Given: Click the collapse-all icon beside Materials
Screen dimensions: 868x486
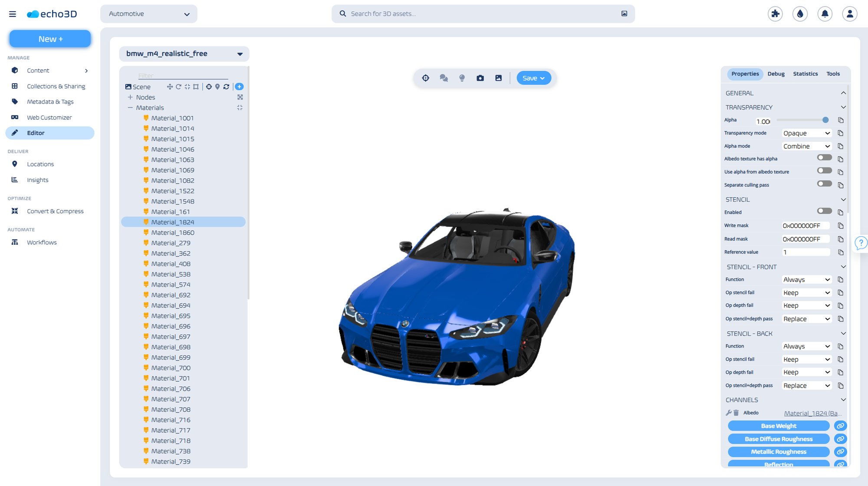Looking at the screenshot, I should [240, 108].
